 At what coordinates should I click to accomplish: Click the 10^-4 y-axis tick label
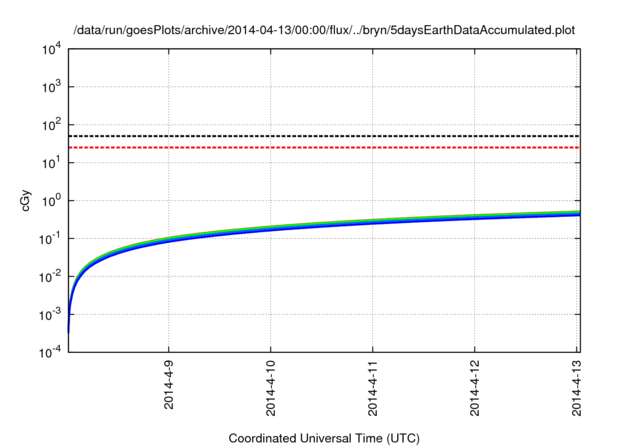[x=51, y=352]
